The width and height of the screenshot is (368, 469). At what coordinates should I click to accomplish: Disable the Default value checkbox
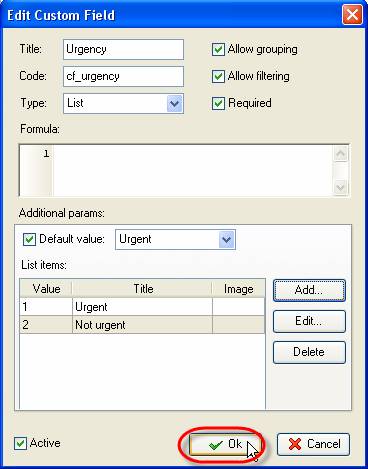pyautogui.click(x=29, y=239)
